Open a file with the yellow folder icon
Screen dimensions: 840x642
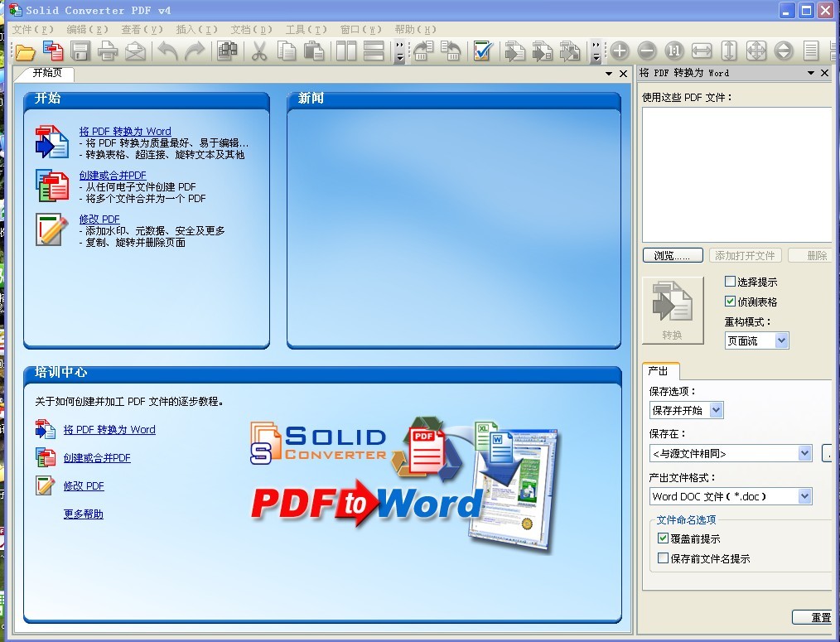click(x=25, y=51)
